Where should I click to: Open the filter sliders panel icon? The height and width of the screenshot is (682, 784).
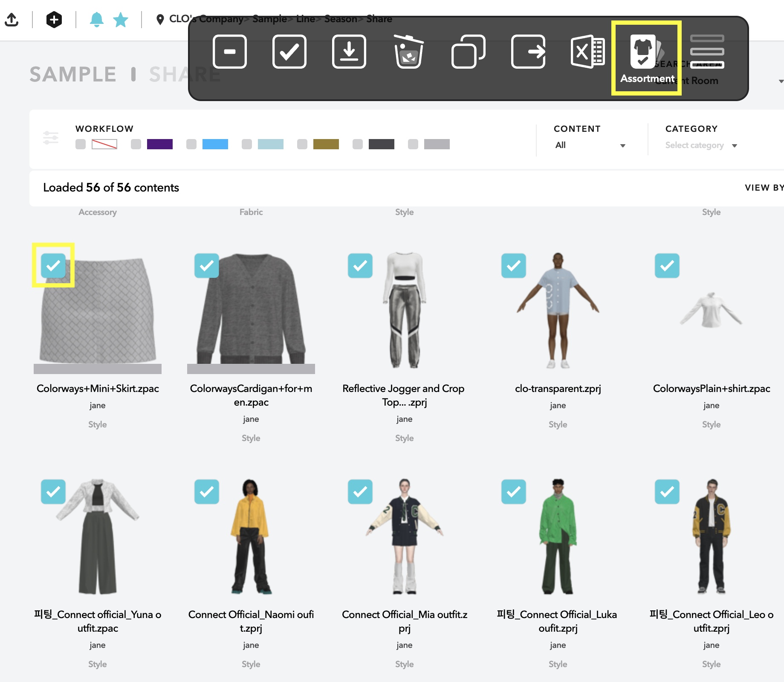point(51,137)
